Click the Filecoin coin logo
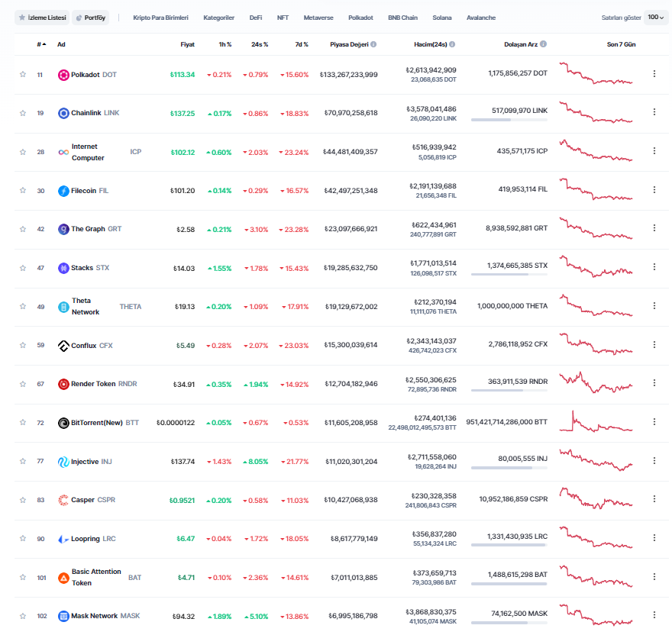 pos(63,191)
